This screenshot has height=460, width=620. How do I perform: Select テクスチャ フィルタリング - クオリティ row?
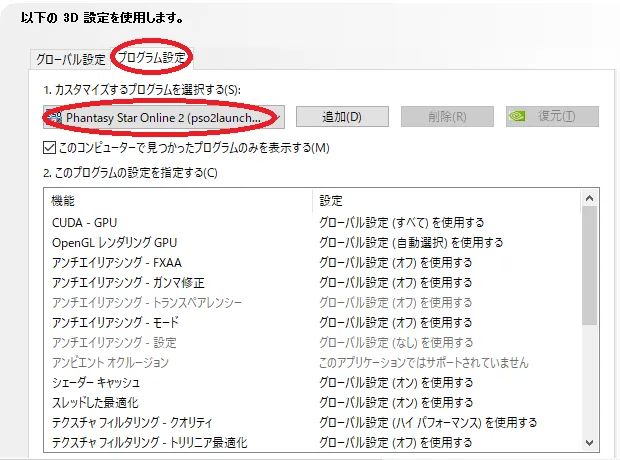(x=312, y=422)
